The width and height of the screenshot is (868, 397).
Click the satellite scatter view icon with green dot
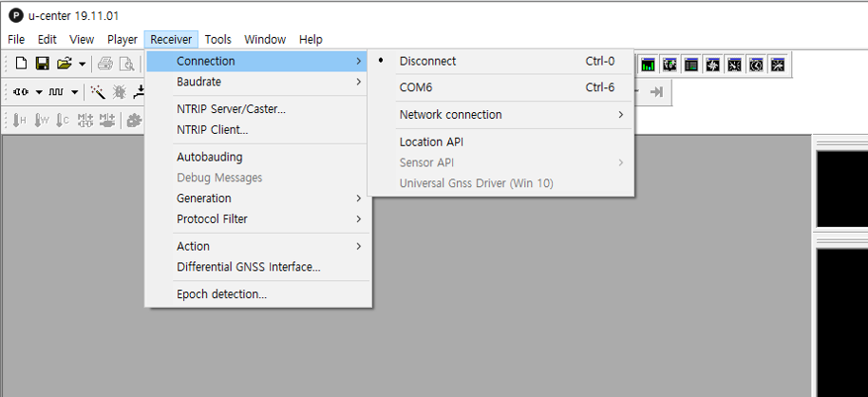click(x=670, y=65)
